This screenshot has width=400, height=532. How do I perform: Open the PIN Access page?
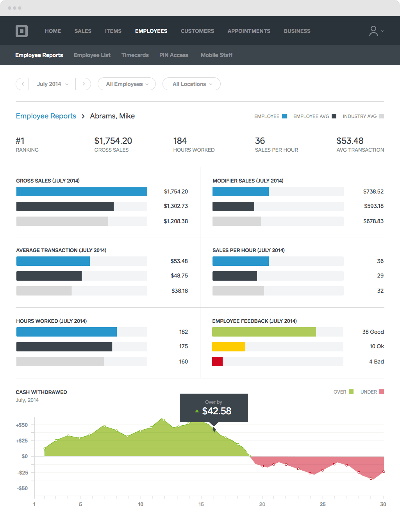pyautogui.click(x=173, y=55)
